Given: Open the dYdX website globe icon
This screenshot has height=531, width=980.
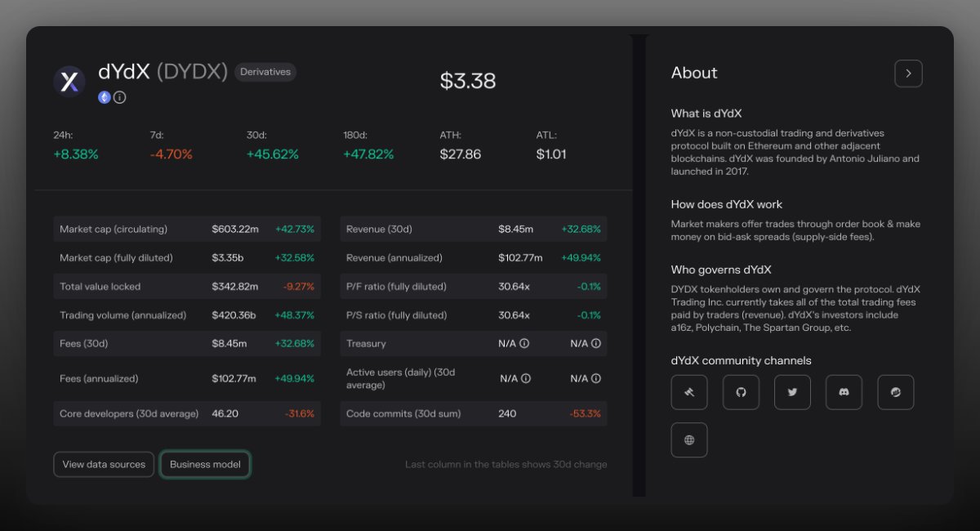Looking at the screenshot, I should (x=689, y=440).
